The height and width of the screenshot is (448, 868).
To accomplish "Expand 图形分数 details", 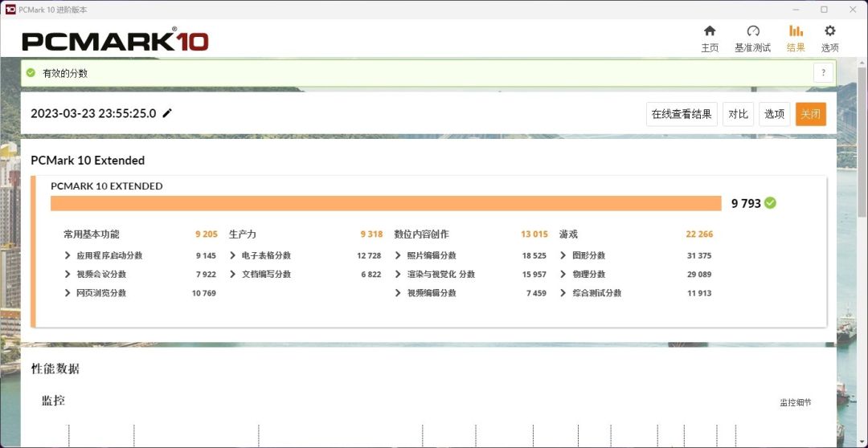I will point(583,255).
